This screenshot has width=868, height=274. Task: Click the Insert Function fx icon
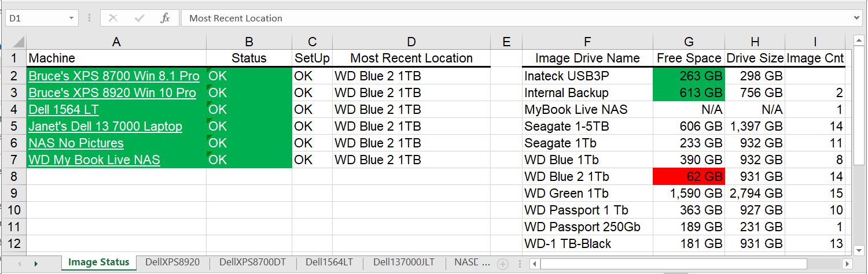coord(165,18)
